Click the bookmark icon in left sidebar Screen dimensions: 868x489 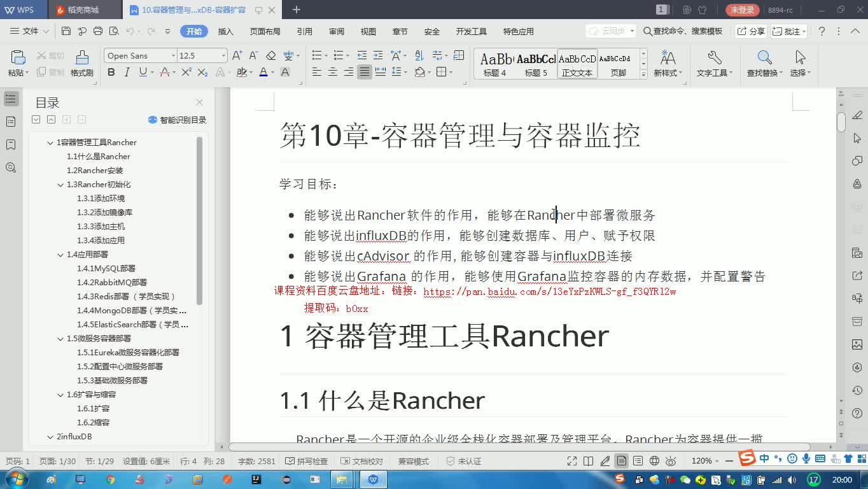[11, 145]
